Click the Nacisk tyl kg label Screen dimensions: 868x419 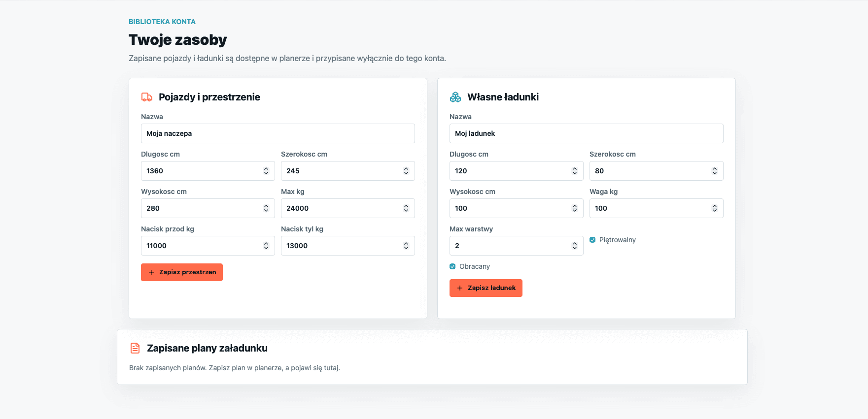click(302, 229)
